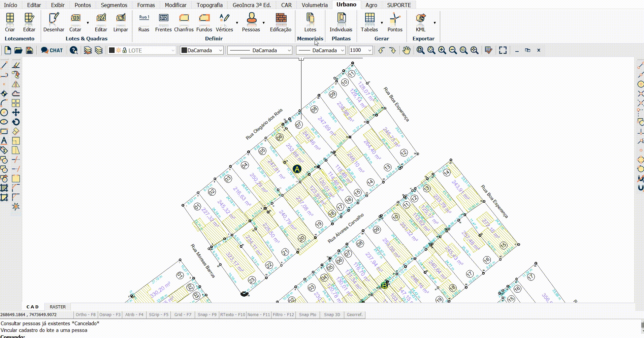Click the Individuais plantas button
Image resolution: width=644 pixels, height=338 pixels.
[x=341, y=22]
